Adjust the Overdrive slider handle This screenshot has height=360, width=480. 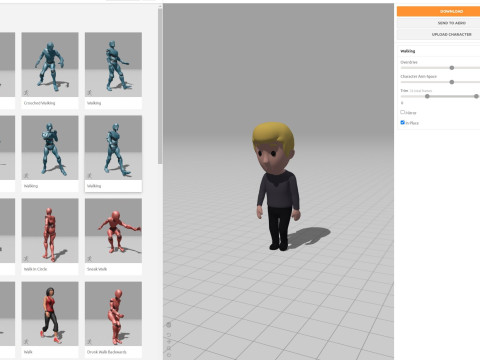[x=452, y=68]
